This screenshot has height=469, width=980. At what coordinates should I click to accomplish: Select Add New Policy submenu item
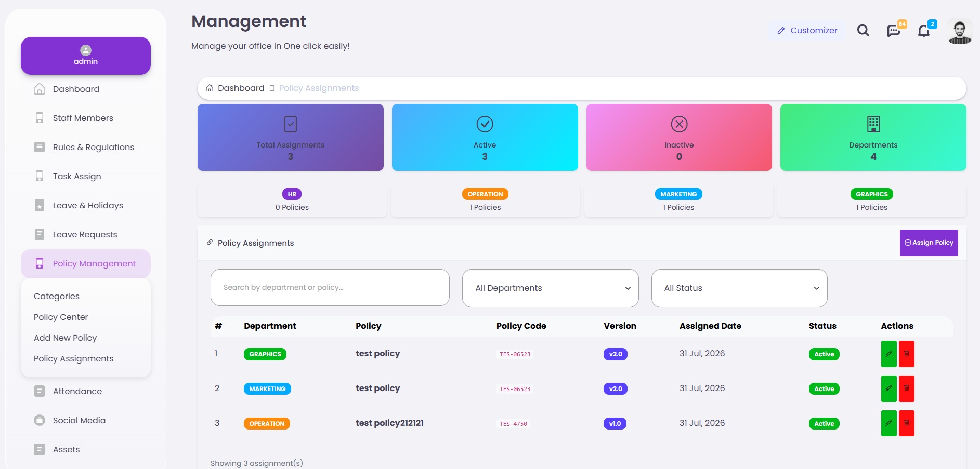66,338
